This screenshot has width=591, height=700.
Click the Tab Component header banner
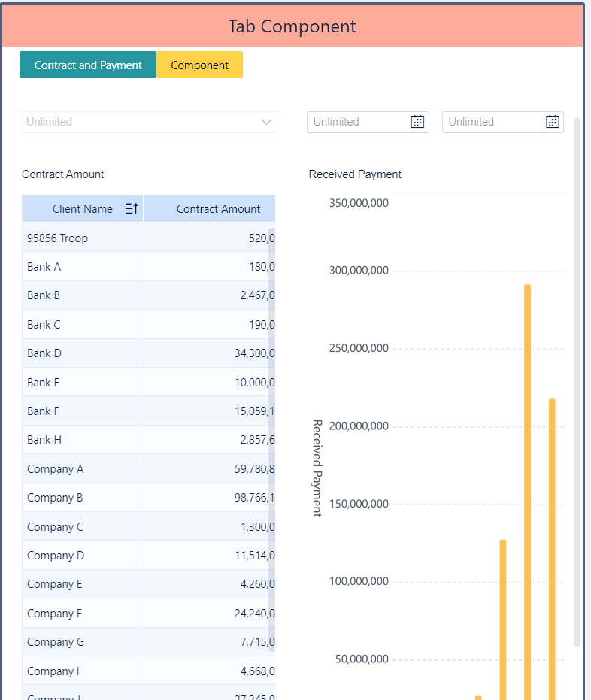(x=292, y=26)
